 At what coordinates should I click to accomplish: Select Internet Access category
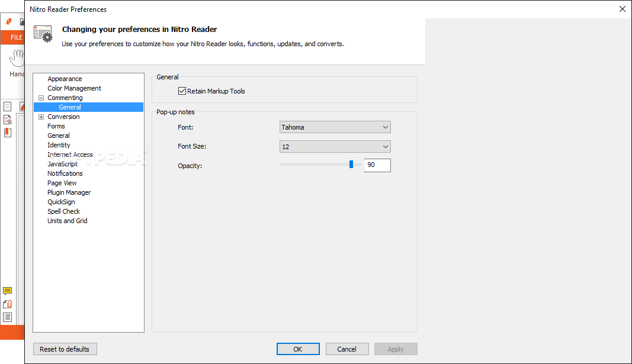pos(70,154)
